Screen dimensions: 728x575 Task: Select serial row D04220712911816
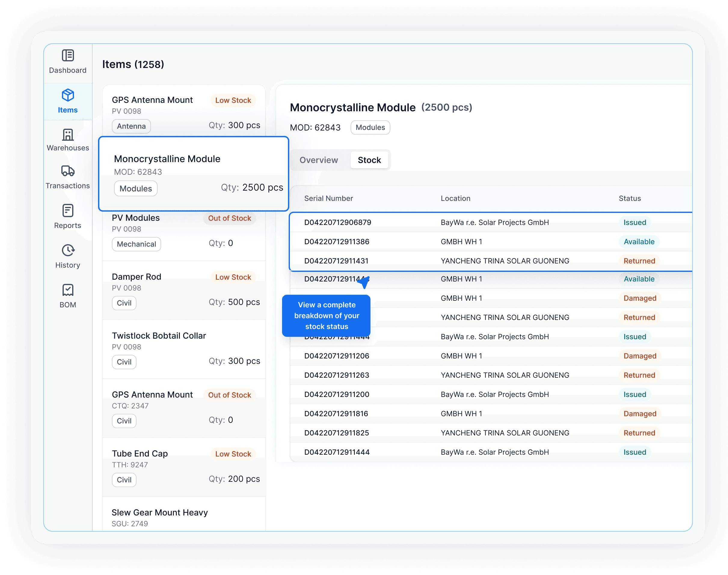point(491,414)
